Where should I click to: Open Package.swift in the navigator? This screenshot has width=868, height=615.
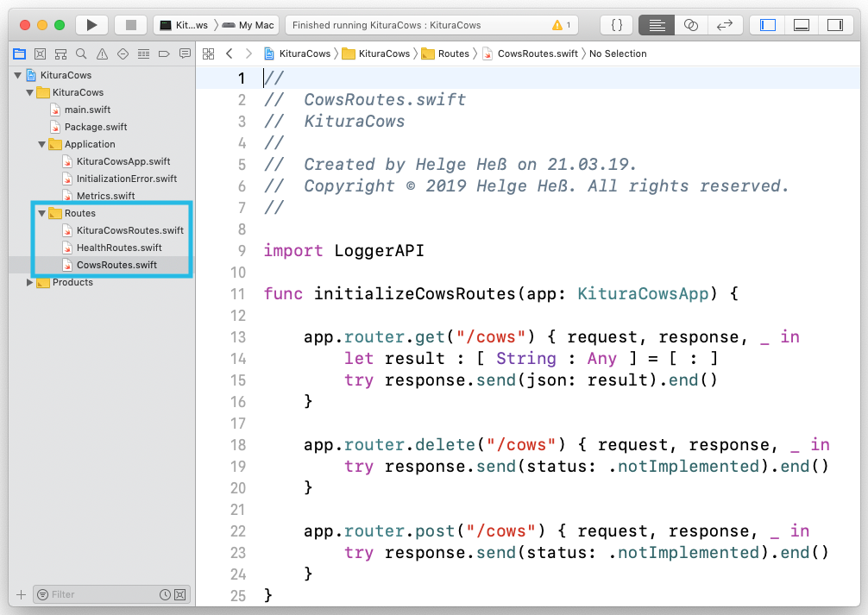[x=96, y=127]
